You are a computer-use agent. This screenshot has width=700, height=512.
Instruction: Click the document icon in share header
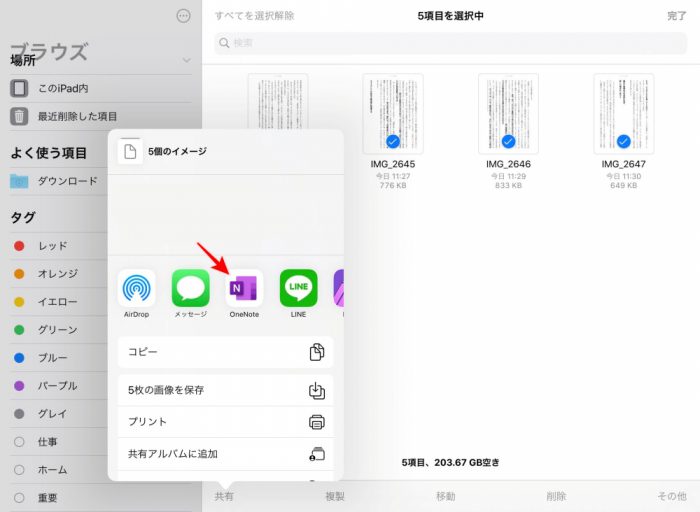point(130,152)
